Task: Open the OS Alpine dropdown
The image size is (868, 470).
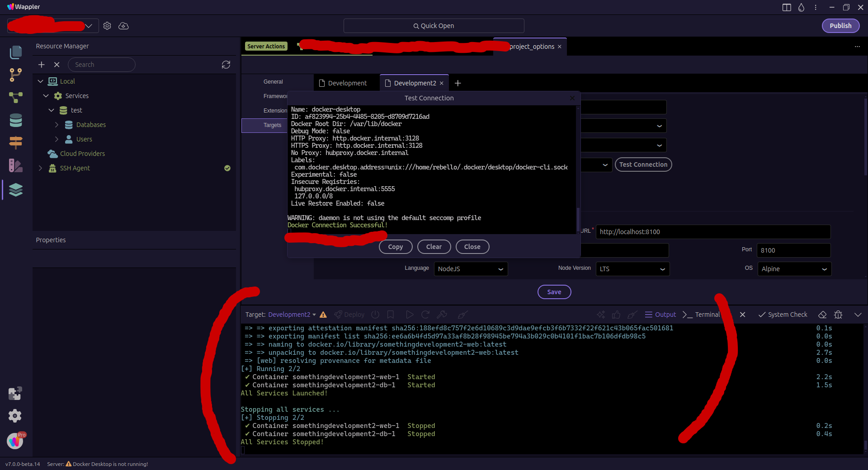Action: point(794,269)
